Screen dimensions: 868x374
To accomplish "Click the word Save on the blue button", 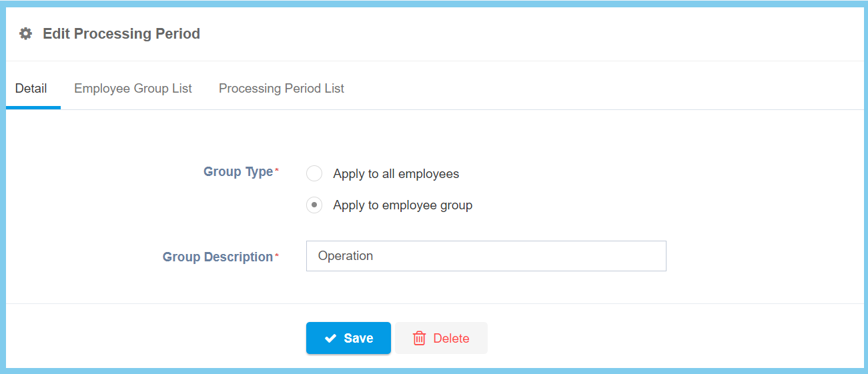I will [358, 339].
